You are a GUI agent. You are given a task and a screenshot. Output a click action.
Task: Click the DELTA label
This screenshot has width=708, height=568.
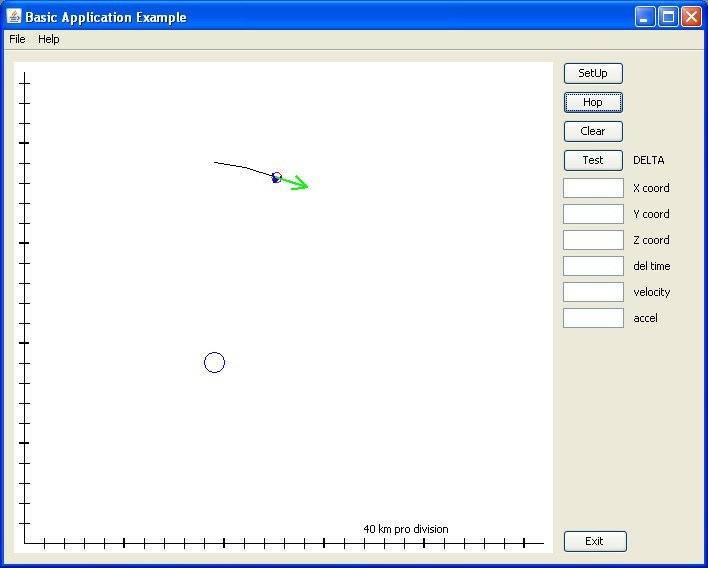click(648, 160)
